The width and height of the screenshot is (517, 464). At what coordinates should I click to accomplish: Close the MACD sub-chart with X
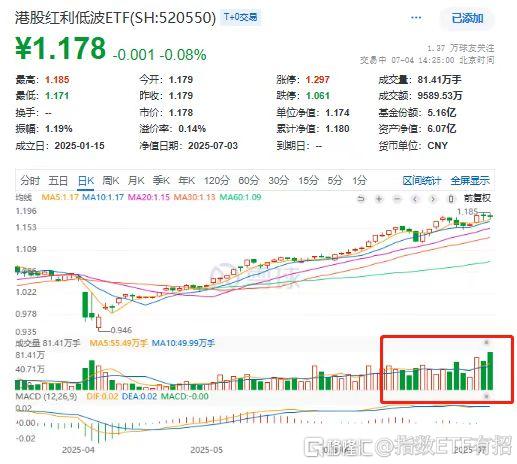click(486, 396)
